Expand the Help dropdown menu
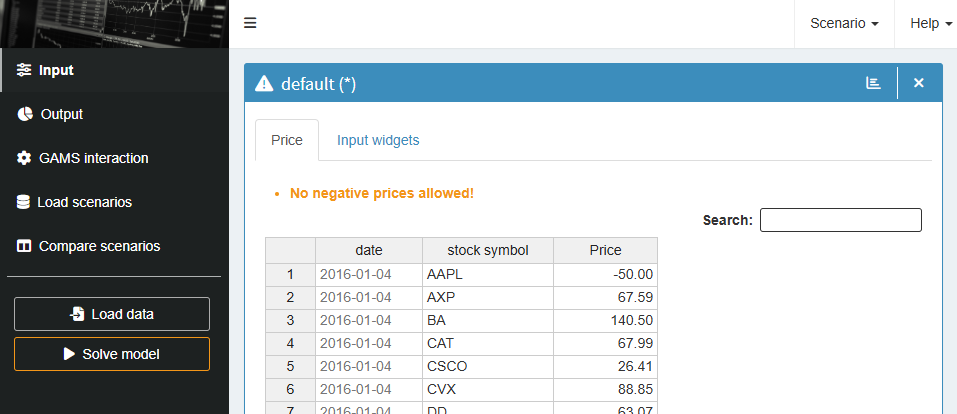Screen dimensions: 957x414 930,23
